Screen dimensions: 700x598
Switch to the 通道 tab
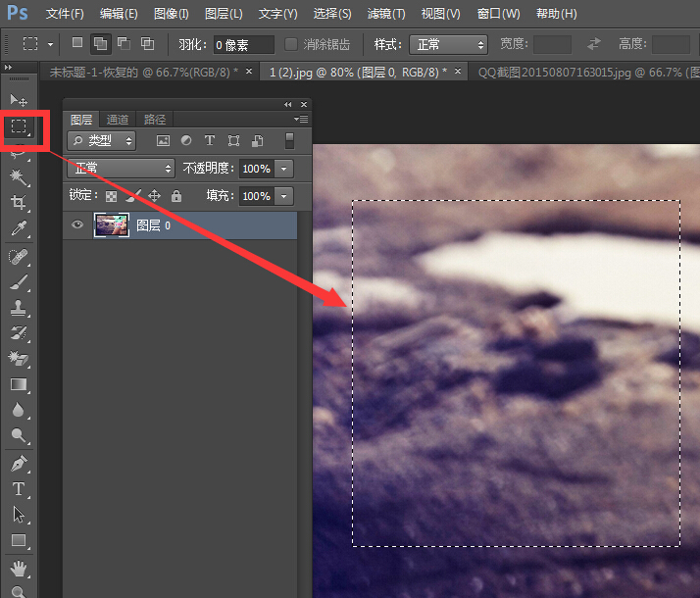click(x=118, y=120)
